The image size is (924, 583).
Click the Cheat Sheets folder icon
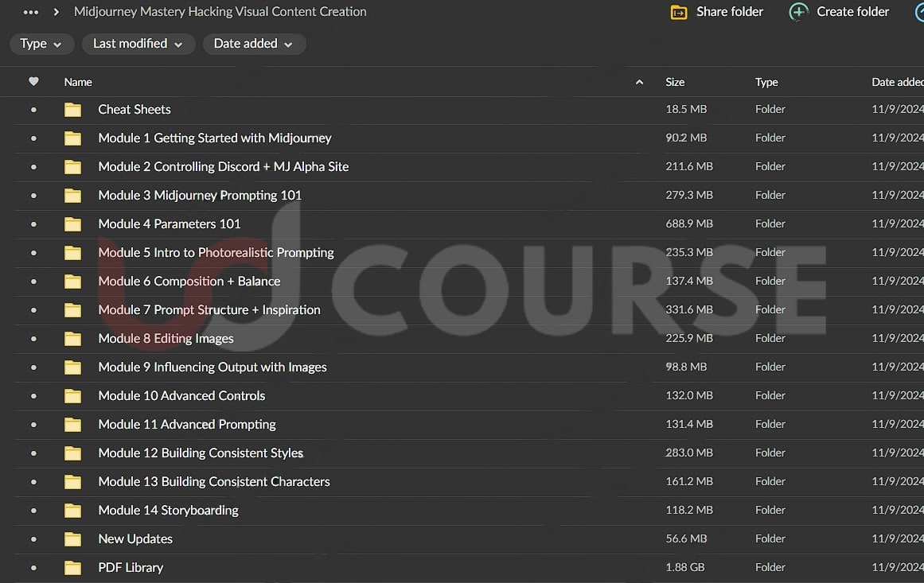pyautogui.click(x=73, y=110)
